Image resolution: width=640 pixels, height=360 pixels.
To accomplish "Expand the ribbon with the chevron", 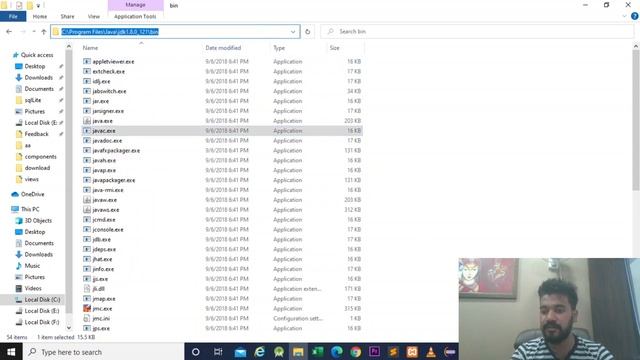I will point(624,16).
